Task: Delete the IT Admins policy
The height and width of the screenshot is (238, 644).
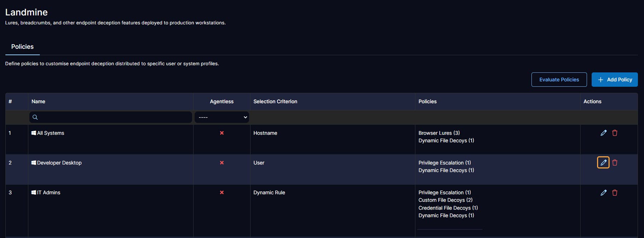Action: tap(615, 193)
